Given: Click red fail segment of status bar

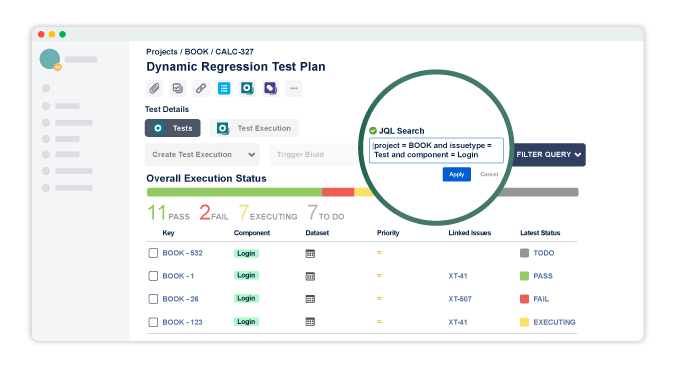Looking at the screenshot, I should [x=338, y=192].
